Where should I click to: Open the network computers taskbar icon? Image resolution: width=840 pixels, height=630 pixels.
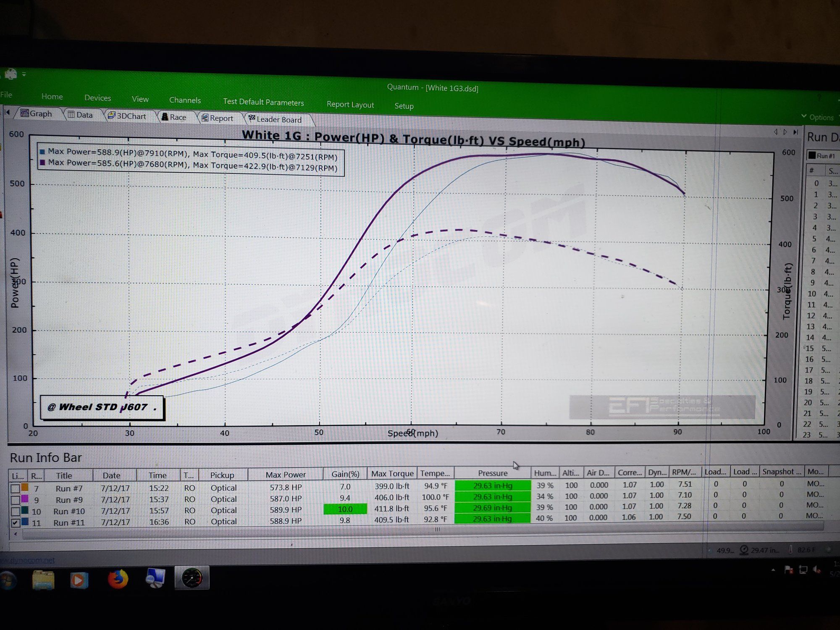point(155,578)
